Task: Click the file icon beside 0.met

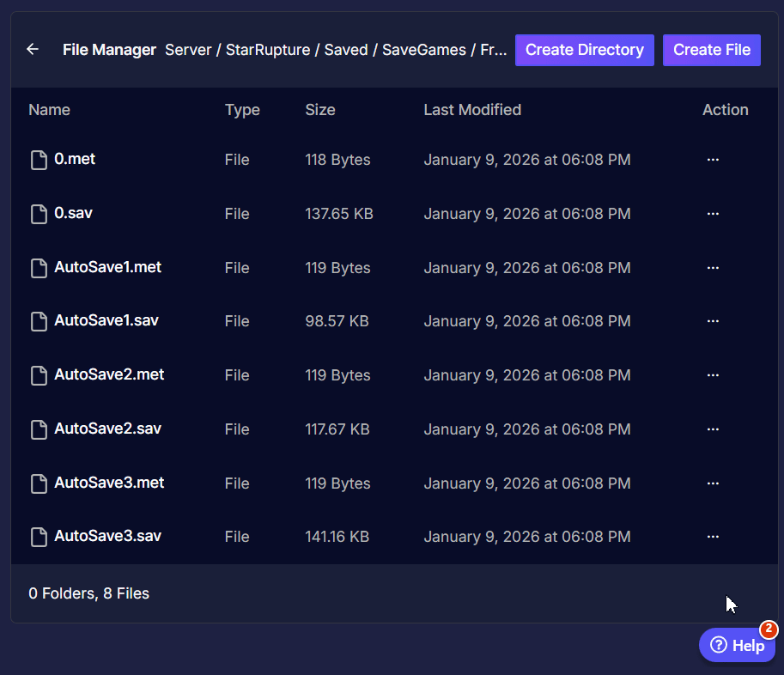Action: click(x=39, y=160)
